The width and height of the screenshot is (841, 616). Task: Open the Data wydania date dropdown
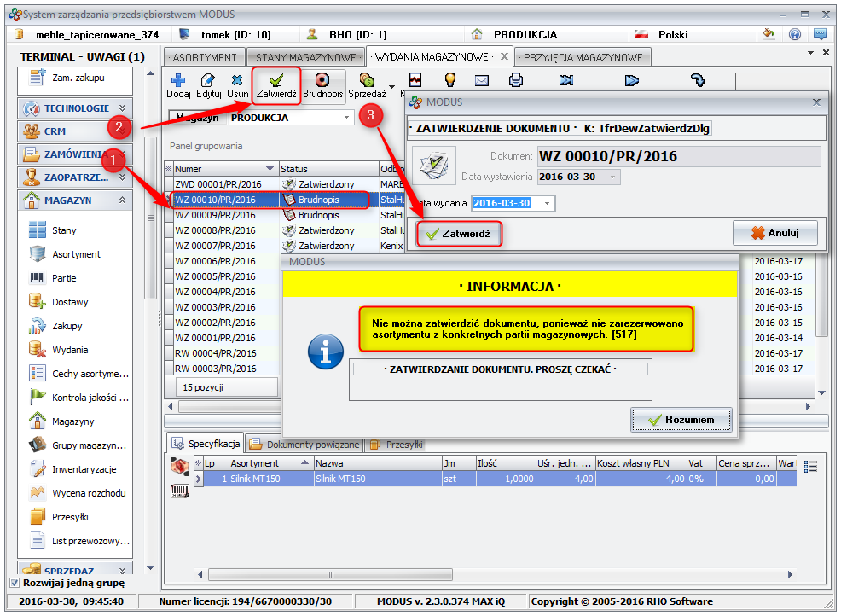coord(547,203)
